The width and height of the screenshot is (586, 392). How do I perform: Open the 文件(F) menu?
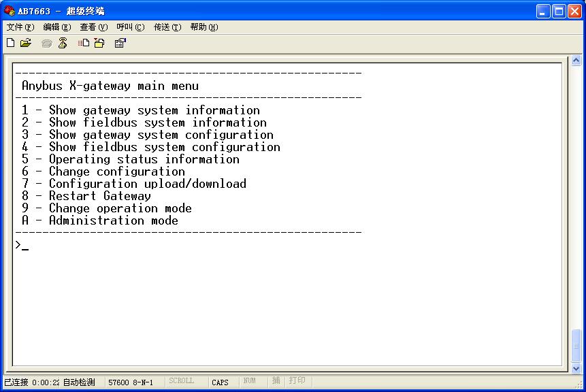coord(20,27)
